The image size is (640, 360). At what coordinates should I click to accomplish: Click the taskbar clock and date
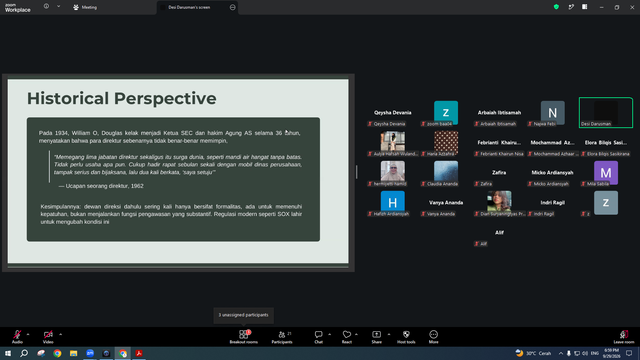(x=611, y=353)
